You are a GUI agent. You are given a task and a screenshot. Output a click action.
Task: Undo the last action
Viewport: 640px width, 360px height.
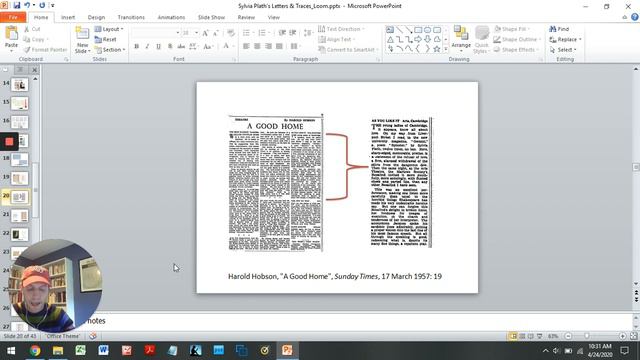click(27, 5)
